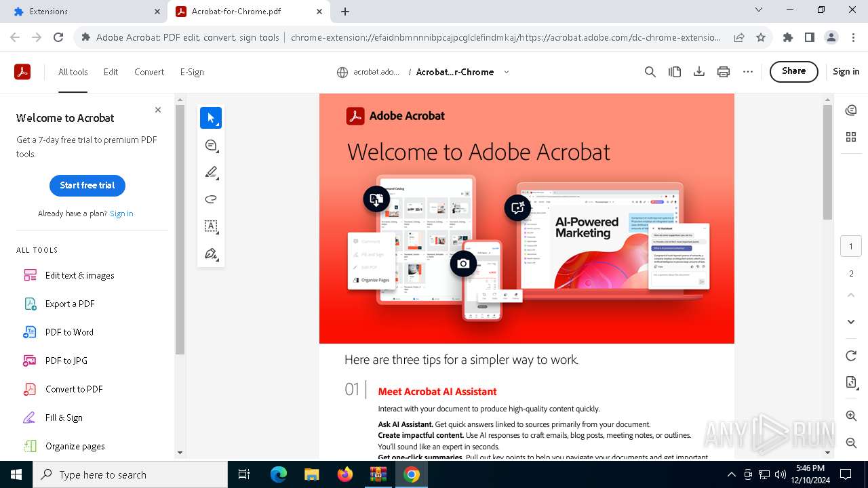The height and width of the screenshot is (488, 868).
Task: Select the Add text box tool
Action: (211, 226)
